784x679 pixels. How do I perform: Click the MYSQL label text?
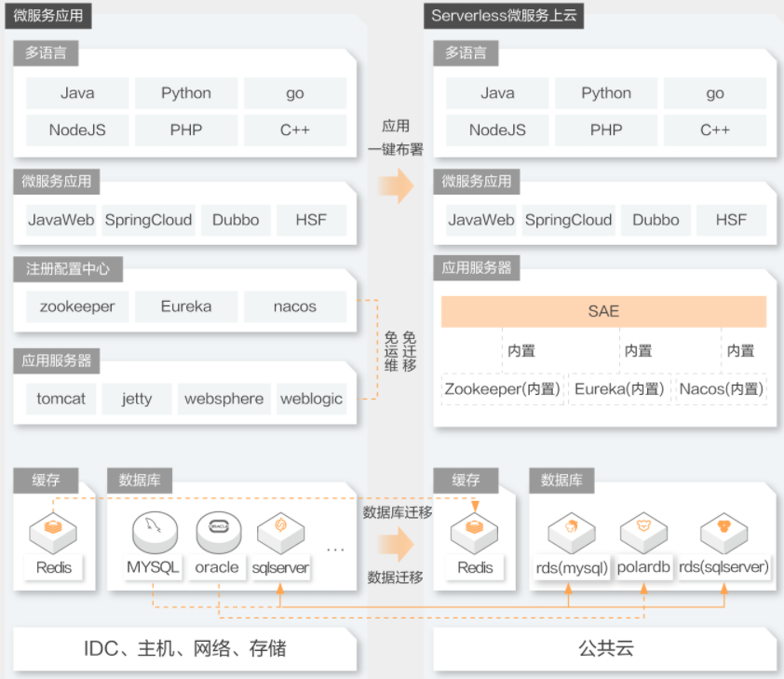[153, 567]
